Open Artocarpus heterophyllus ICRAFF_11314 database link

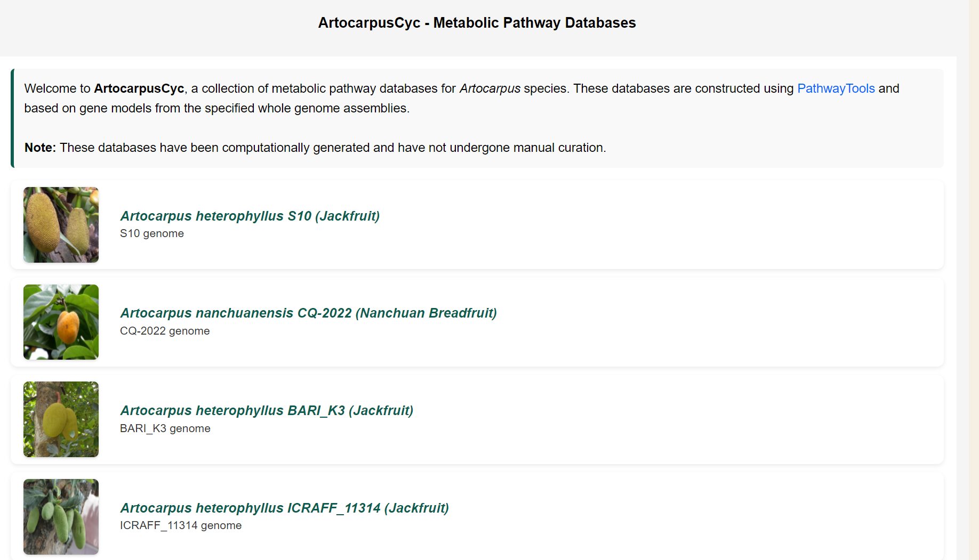coord(284,508)
